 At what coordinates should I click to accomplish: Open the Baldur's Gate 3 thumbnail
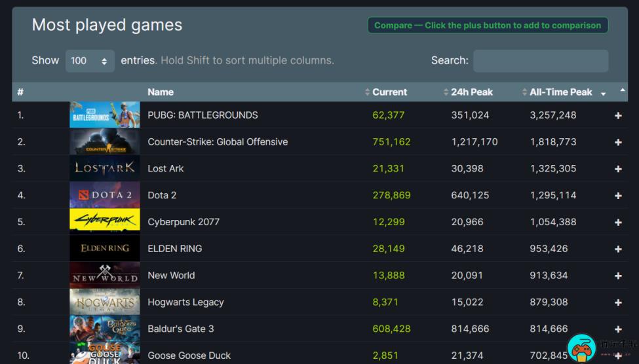pyautogui.click(x=105, y=329)
